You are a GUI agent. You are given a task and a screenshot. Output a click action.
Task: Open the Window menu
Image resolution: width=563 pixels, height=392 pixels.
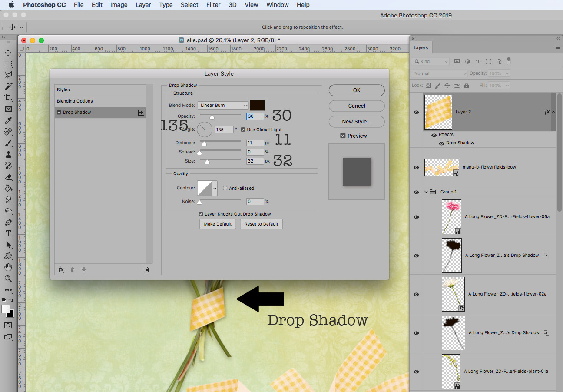(x=277, y=5)
